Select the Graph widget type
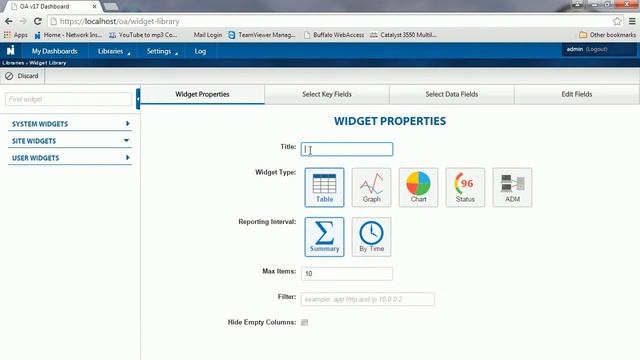This screenshot has width=640, height=360. tap(371, 187)
